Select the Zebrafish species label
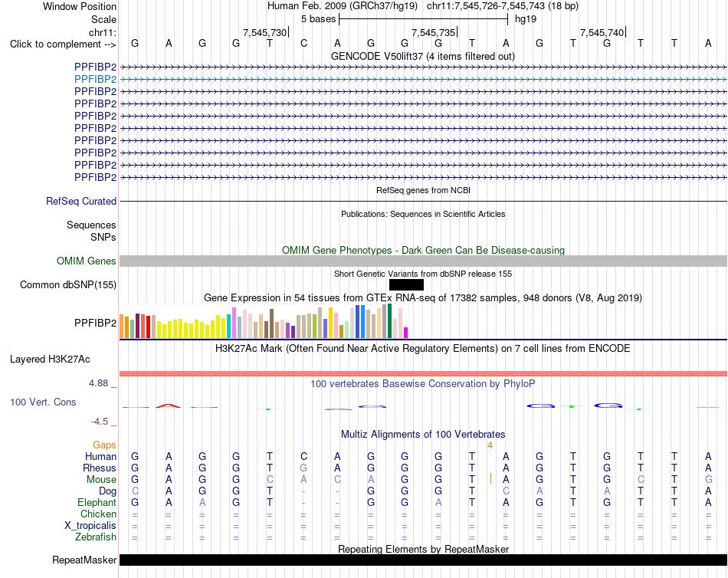Screen dimensions: 728x578 (x=96, y=537)
